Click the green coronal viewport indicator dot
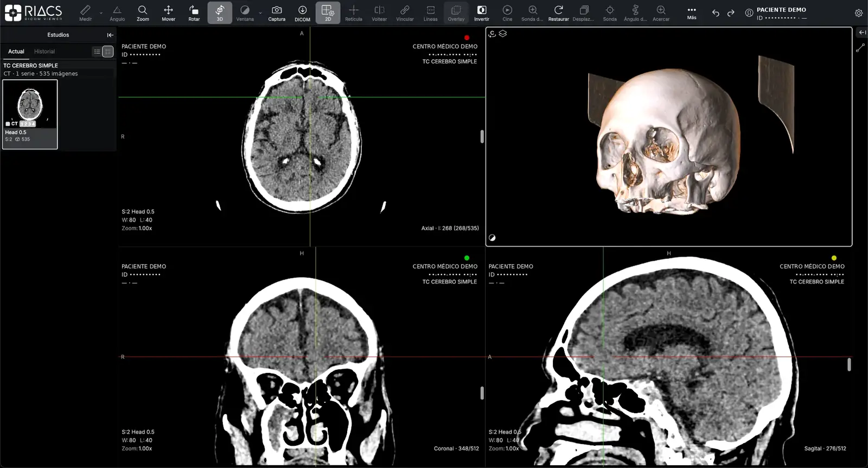 click(x=467, y=258)
